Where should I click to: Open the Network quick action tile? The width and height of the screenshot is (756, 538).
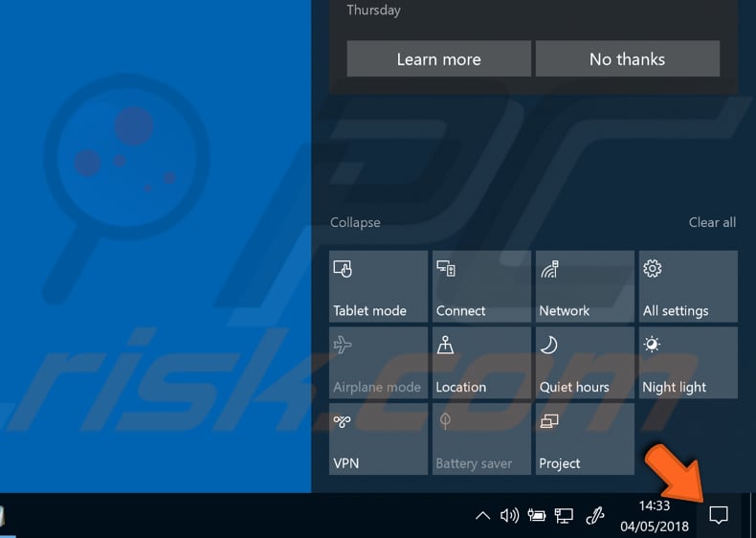(585, 286)
